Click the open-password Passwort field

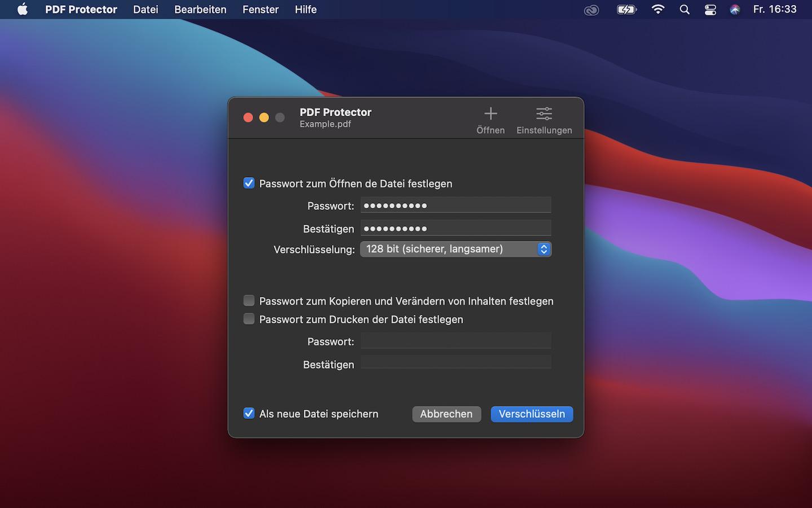click(456, 205)
